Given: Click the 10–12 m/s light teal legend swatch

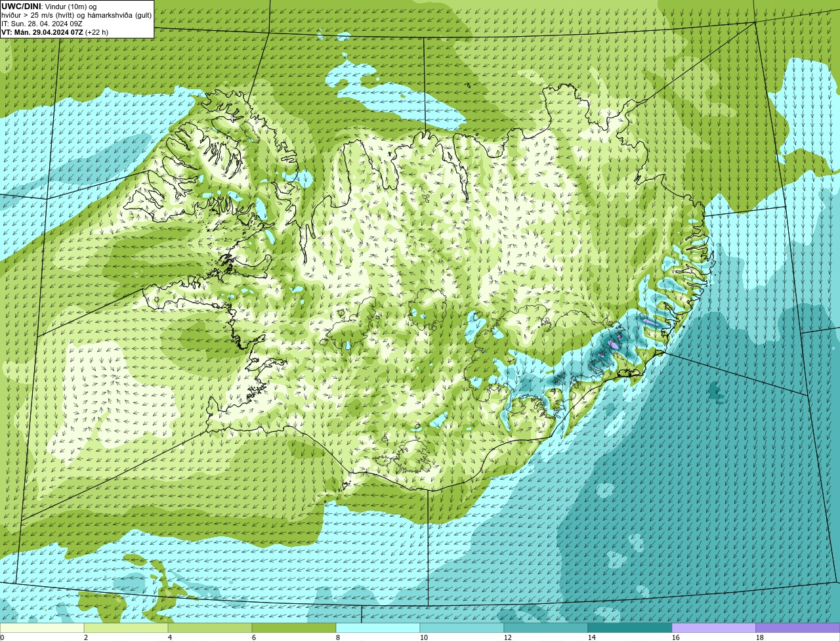Looking at the screenshot, I should [462, 628].
